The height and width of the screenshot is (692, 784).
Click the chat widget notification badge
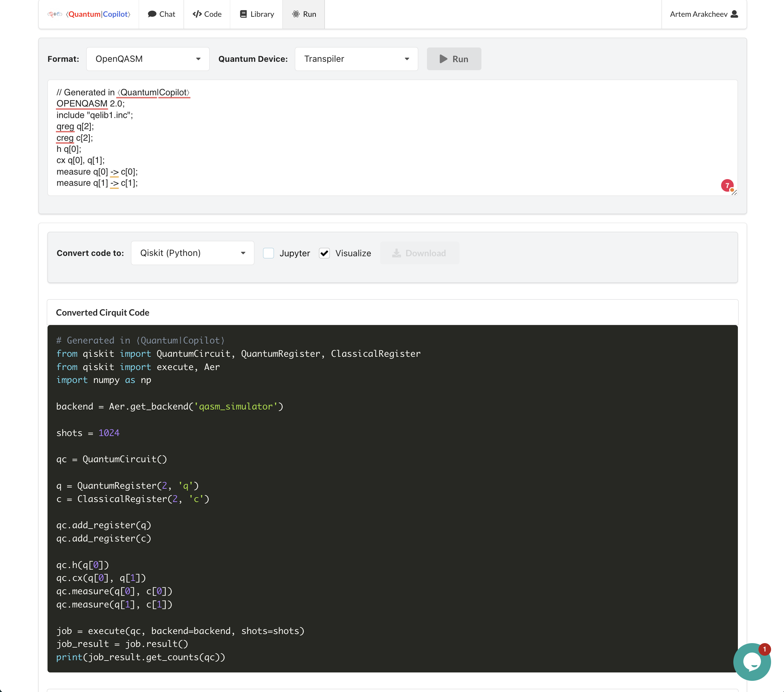click(764, 649)
